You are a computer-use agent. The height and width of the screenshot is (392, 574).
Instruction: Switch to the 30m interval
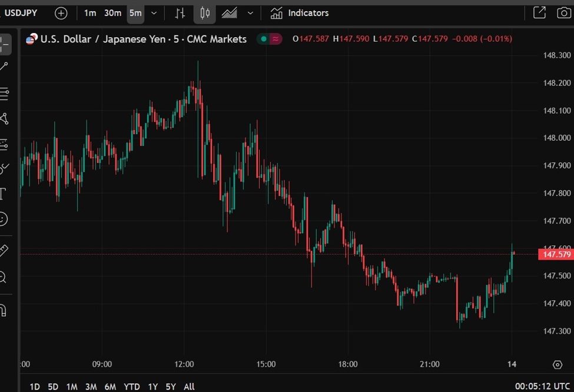pos(112,13)
